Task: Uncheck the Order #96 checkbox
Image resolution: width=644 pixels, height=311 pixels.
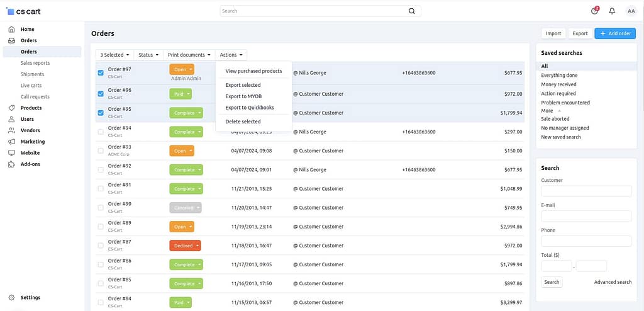Action: click(101, 94)
